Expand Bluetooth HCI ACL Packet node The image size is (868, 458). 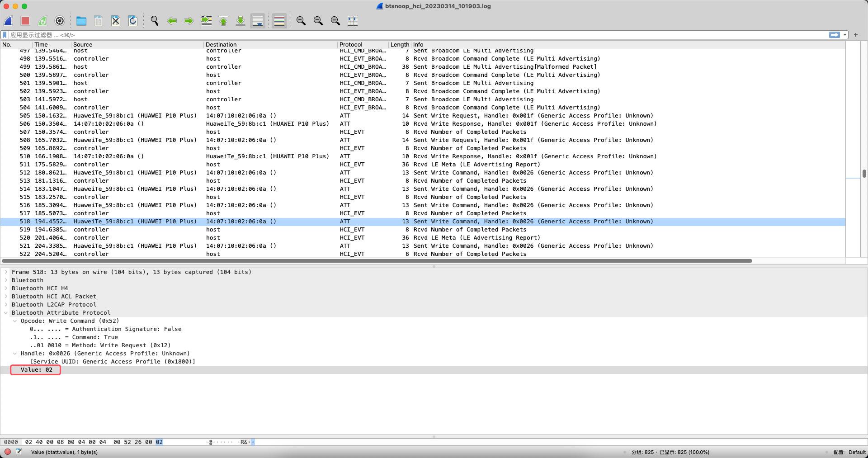point(6,297)
